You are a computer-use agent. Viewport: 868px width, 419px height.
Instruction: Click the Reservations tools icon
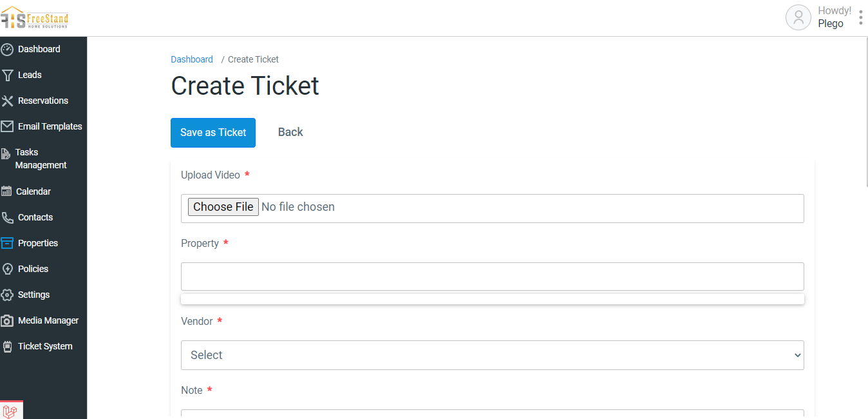tap(7, 101)
